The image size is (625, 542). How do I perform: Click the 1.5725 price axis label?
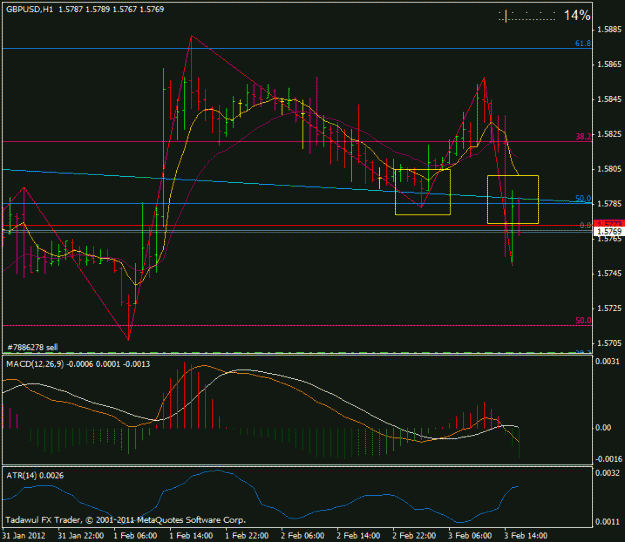609,308
